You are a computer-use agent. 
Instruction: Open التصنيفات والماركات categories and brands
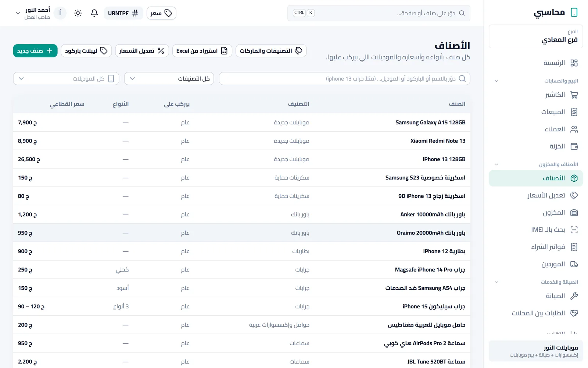click(x=271, y=51)
